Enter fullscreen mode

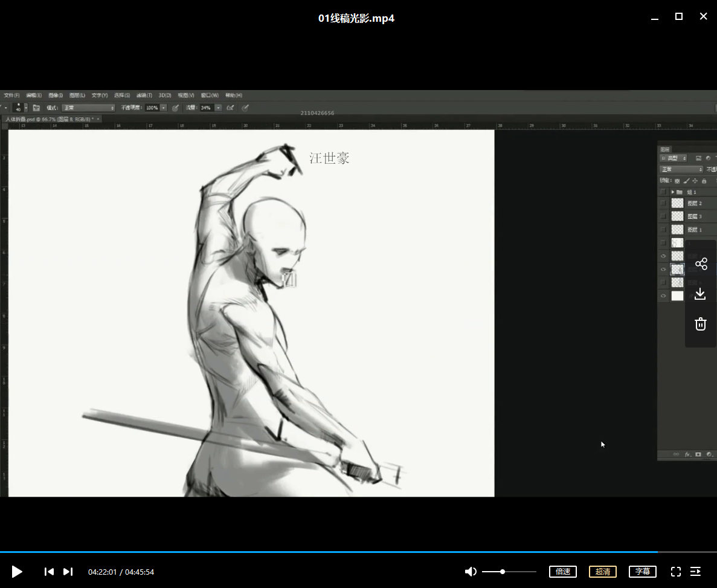click(x=676, y=572)
